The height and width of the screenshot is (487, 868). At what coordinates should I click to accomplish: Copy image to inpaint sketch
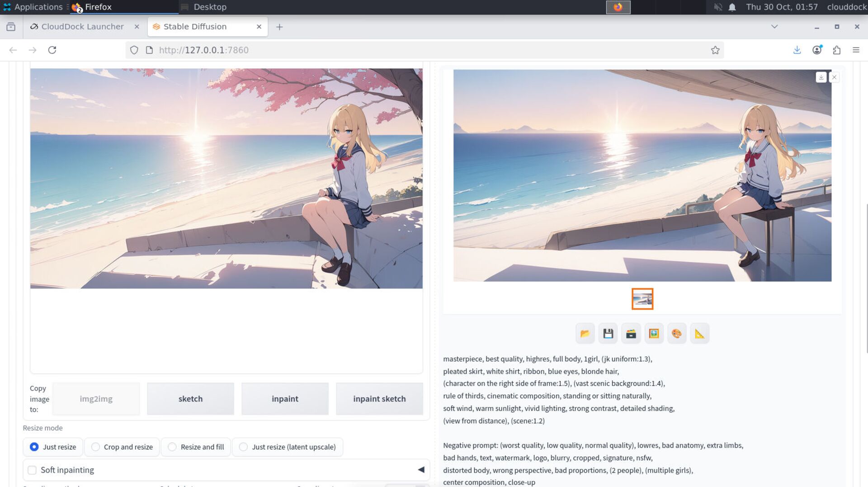[379, 399]
